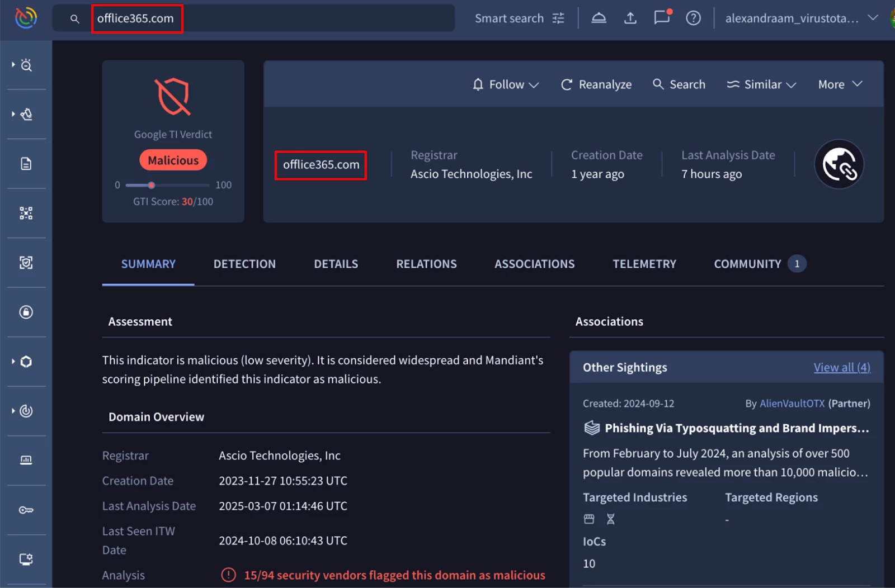Click the Malicious verdict badge
Image resolution: width=895 pixels, height=588 pixels.
click(x=173, y=160)
